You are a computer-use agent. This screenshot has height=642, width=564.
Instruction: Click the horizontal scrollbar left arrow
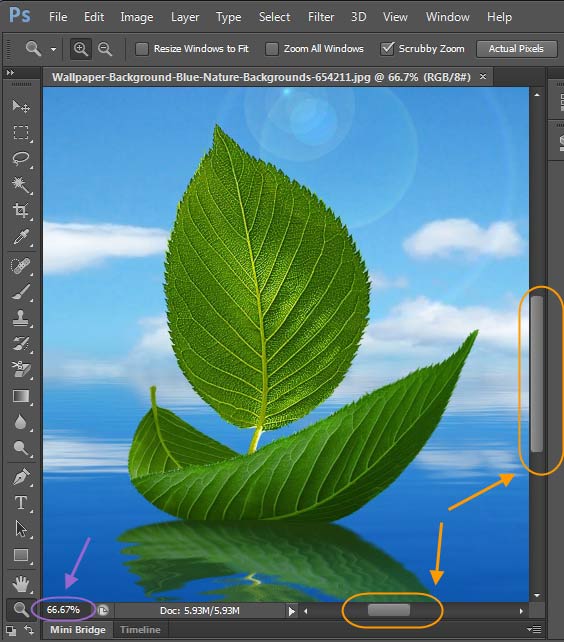(x=306, y=611)
